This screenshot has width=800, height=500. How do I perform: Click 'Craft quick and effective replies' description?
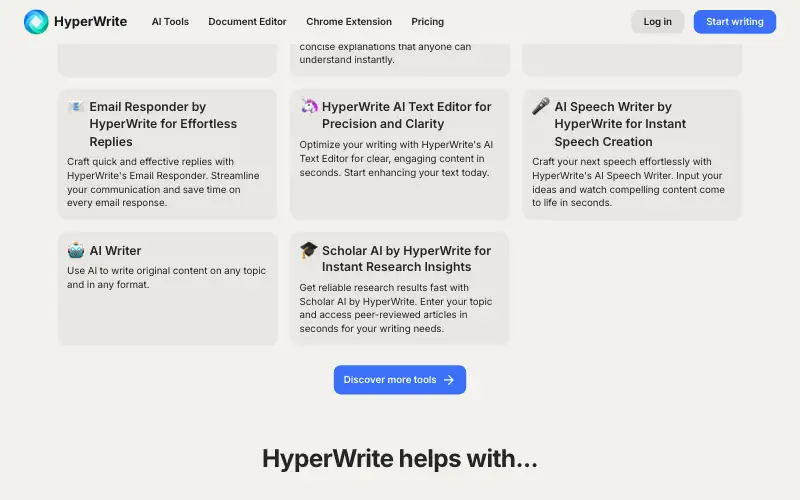click(163, 182)
